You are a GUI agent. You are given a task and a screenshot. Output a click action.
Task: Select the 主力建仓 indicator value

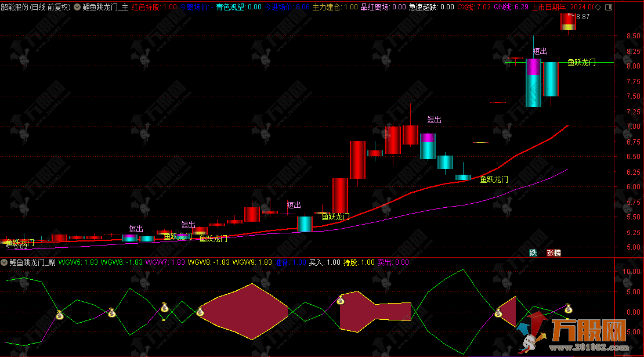tap(351, 7)
